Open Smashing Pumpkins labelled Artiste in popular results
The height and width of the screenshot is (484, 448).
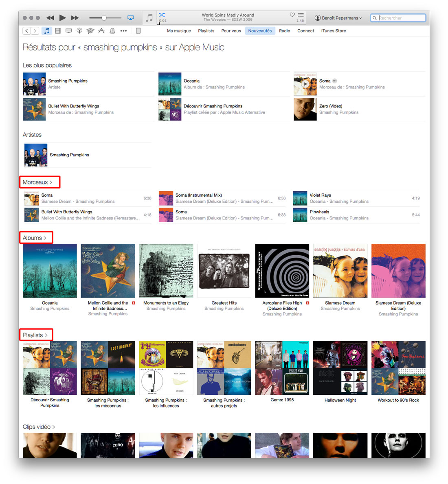(x=88, y=84)
